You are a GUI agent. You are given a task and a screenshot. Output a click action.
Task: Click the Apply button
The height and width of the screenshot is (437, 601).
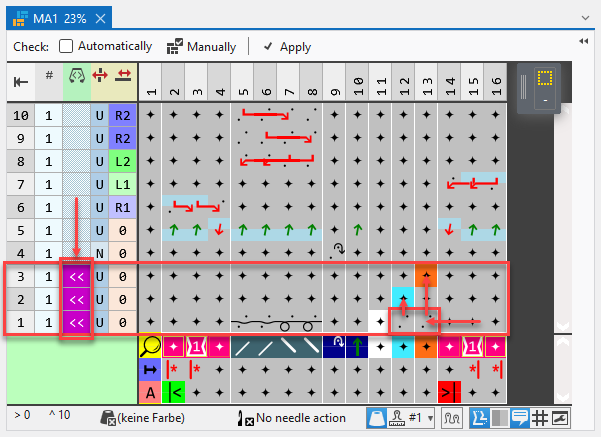pyautogui.click(x=286, y=46)
